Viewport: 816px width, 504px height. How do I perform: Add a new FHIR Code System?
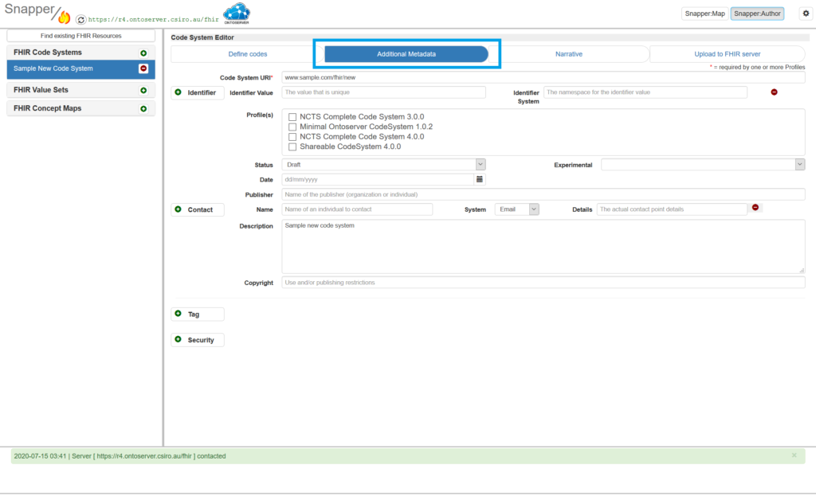click(143, 53)
